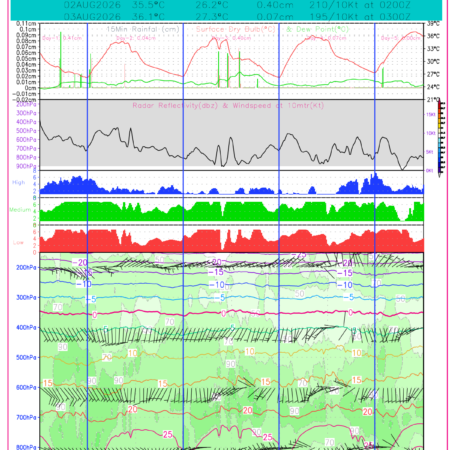
Task: Click the 500hPa label on lower chart axis
Action: pos(26,358)
